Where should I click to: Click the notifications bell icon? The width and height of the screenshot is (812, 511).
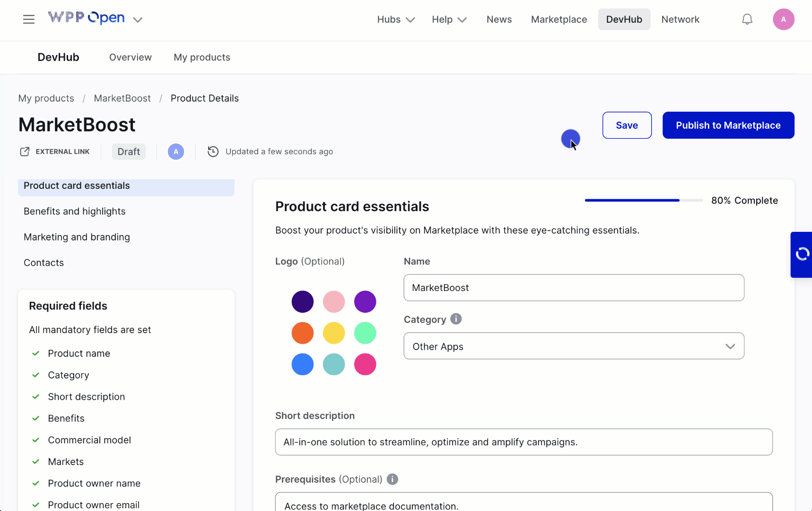(747, 19)
